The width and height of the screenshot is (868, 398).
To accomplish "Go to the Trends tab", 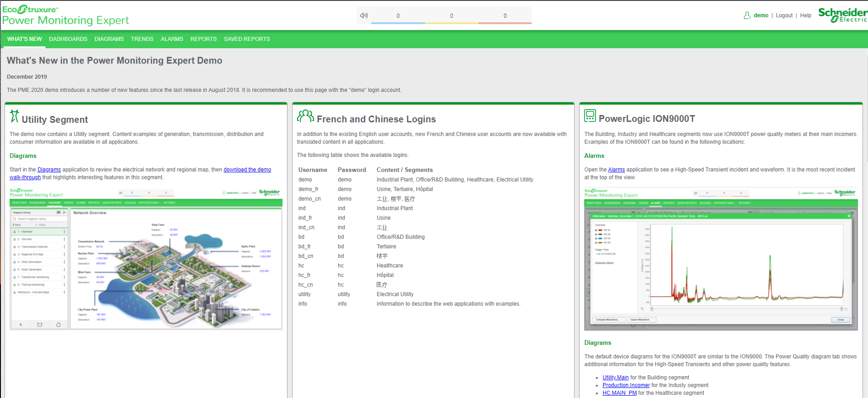I will pyautogui.click(x=142, y=39).
